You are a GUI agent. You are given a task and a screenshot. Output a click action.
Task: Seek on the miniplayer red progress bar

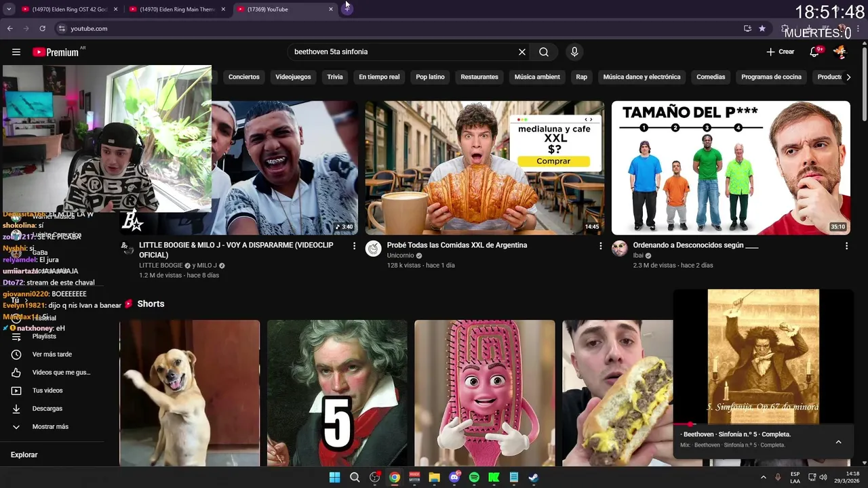click(764, 424)
